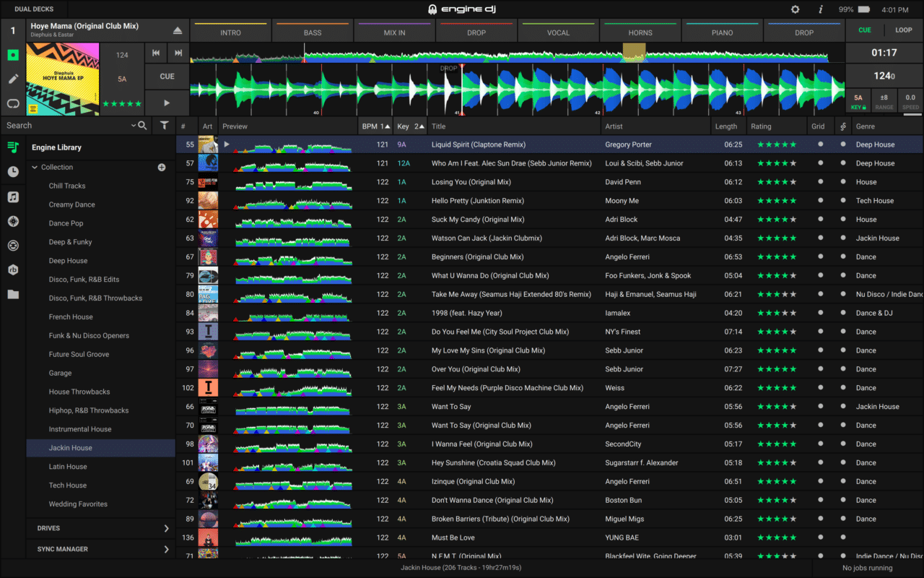Viewport: 924px width, 578px height.
Task: Select the Engine Library music note icon
Action: [x=12, y=147]
